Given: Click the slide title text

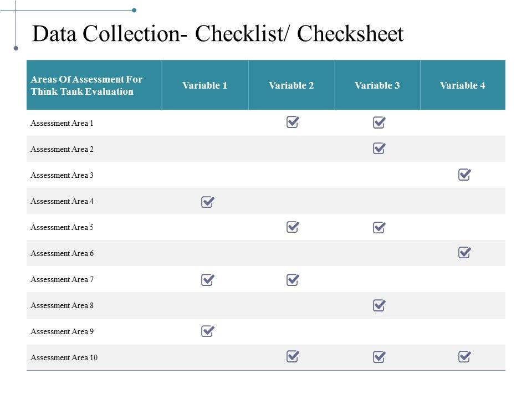Looking at the screenshot, I should pyautogui.click(x=218, y=34).
